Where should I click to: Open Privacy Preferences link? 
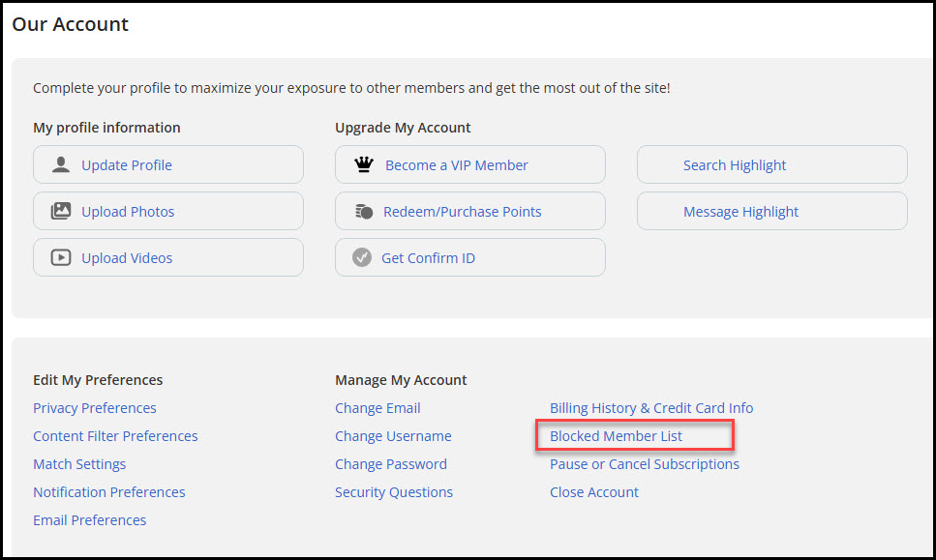(x=94, y=408)
